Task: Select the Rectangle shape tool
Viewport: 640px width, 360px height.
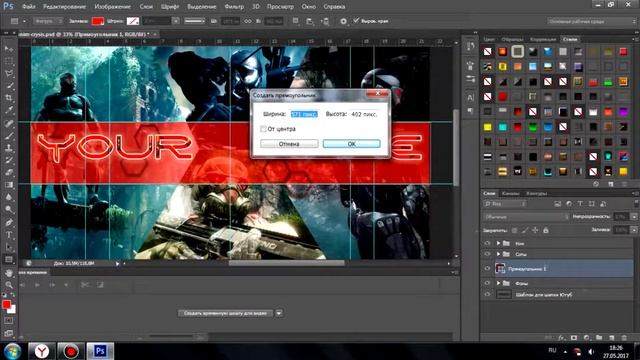Action: [x=9, y=260]
